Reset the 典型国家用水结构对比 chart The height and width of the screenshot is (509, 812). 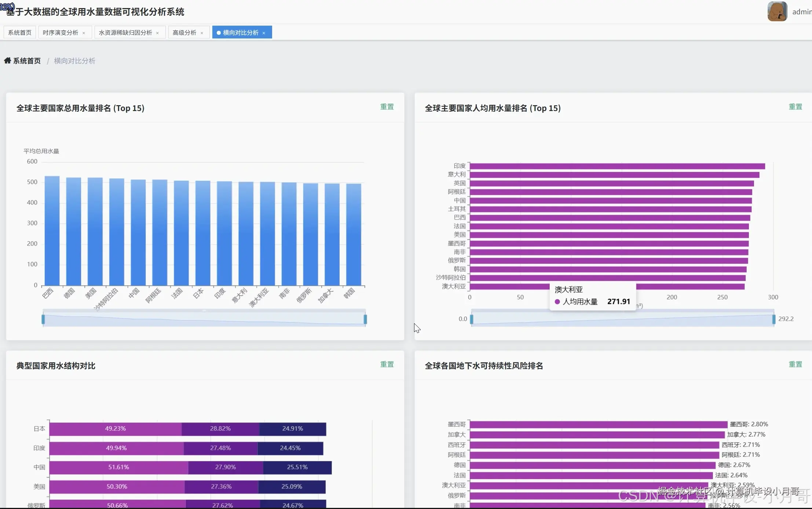pos(387,364)
